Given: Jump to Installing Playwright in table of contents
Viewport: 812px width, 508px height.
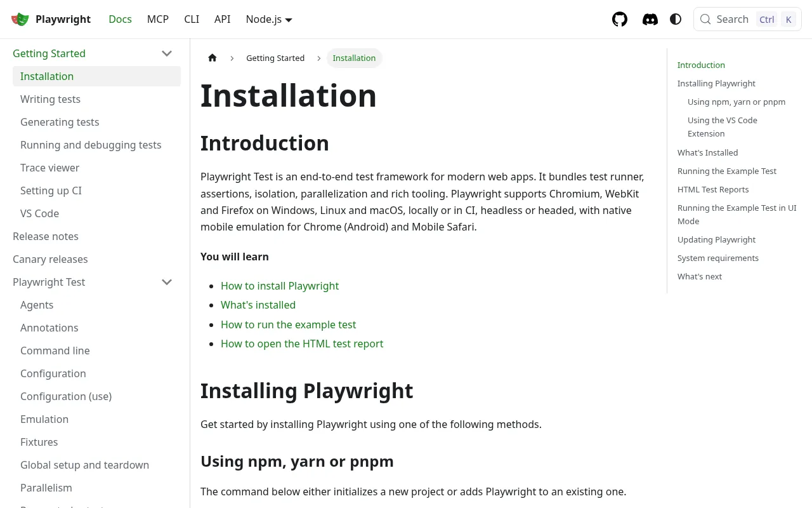Looking at the screenshot, I should point(716,83).
